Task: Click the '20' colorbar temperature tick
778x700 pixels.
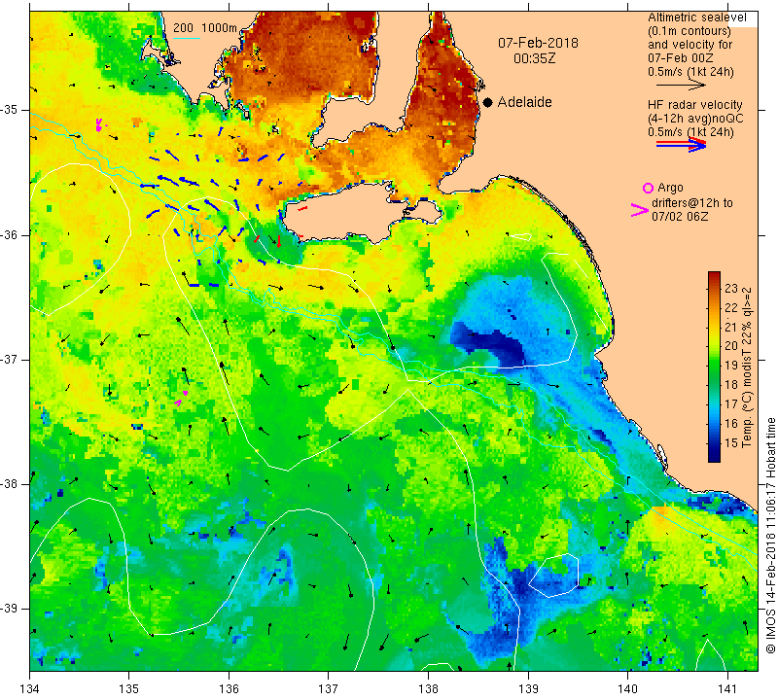Action: coord(731,346)
